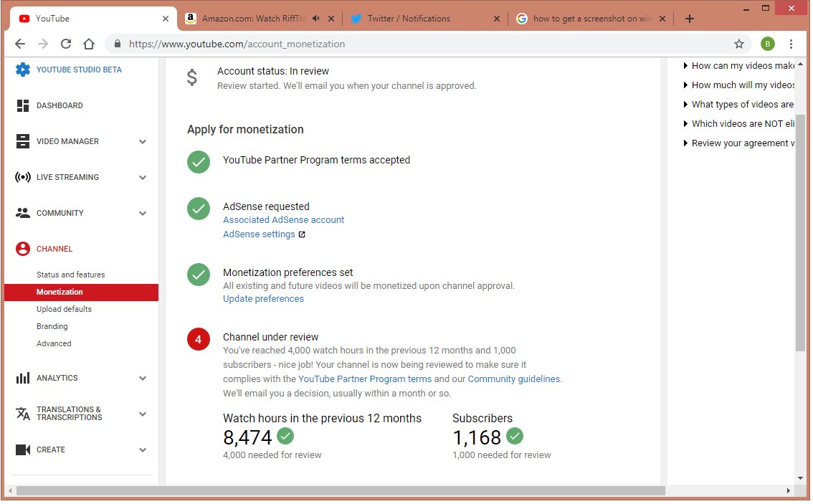
Task: Expand the Create section chevron
Action: coord(143,451)
